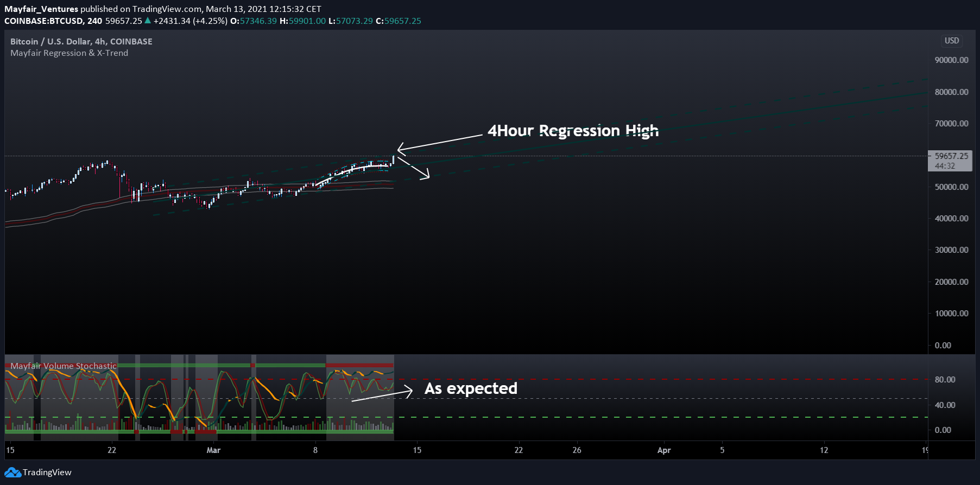Click the USD currency button

[x=952, y=41]
